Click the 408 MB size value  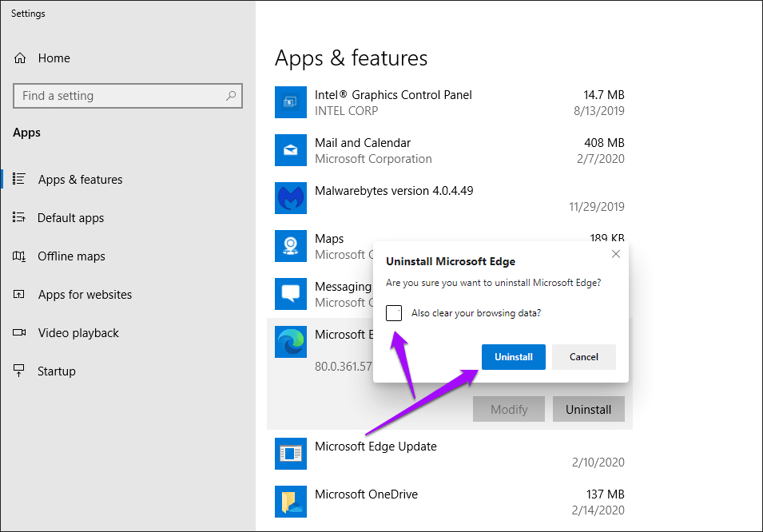pos(604,143)
